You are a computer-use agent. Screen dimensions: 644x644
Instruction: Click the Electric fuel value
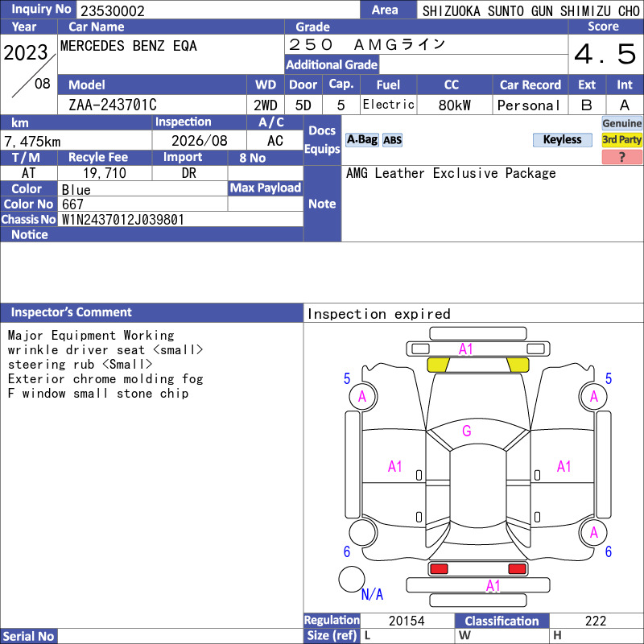coord(389,105)
